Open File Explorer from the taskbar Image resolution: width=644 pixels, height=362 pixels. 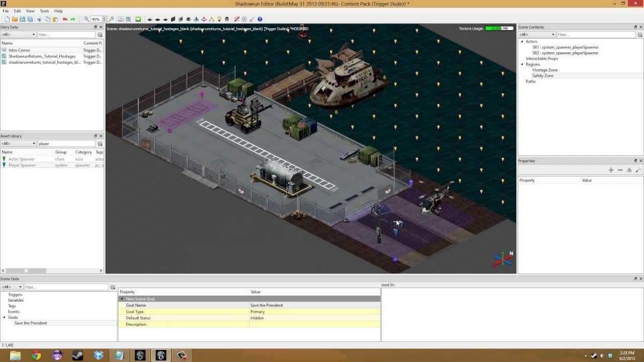tap(15, 355)
